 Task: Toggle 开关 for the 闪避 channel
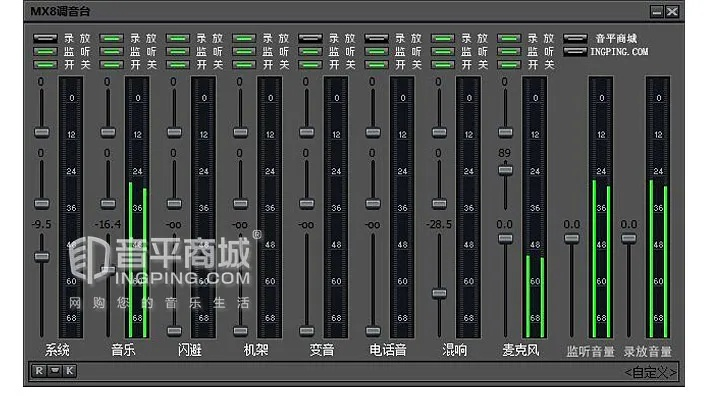178,65
